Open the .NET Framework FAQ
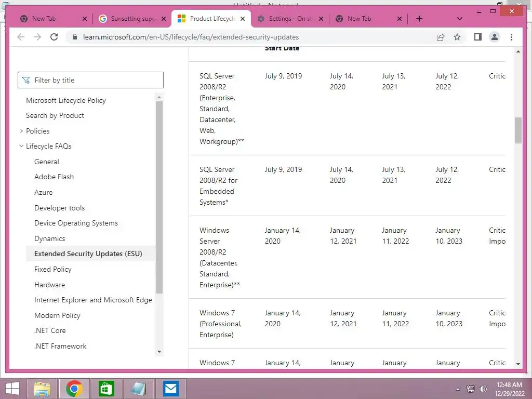Image resolution: width=532 pixels, height=399 pixels. 60,346
